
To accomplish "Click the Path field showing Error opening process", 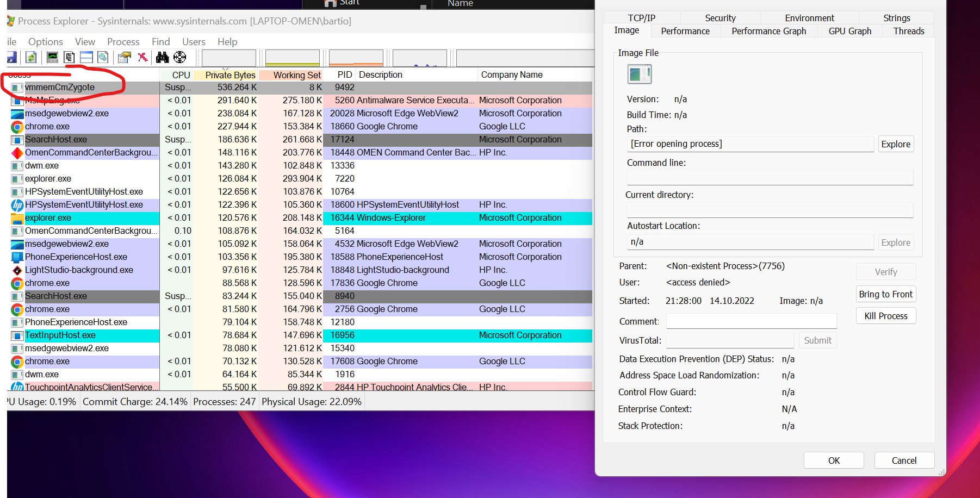I will (x=750, y=144).
